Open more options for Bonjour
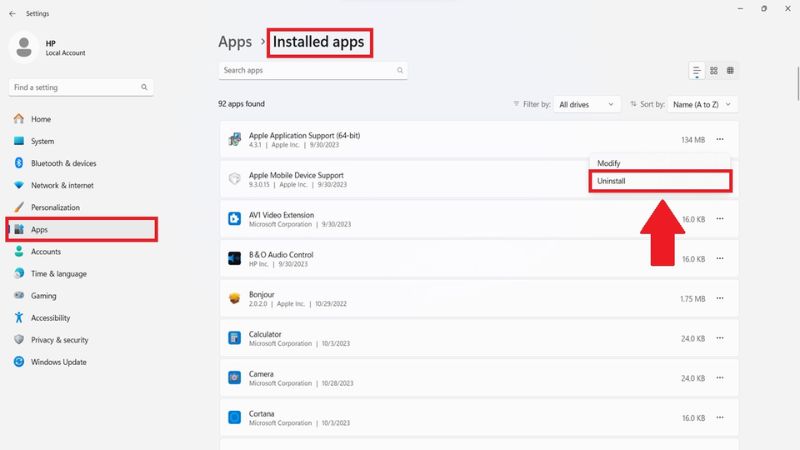The image size is (800, 450). tap(719, 299)
